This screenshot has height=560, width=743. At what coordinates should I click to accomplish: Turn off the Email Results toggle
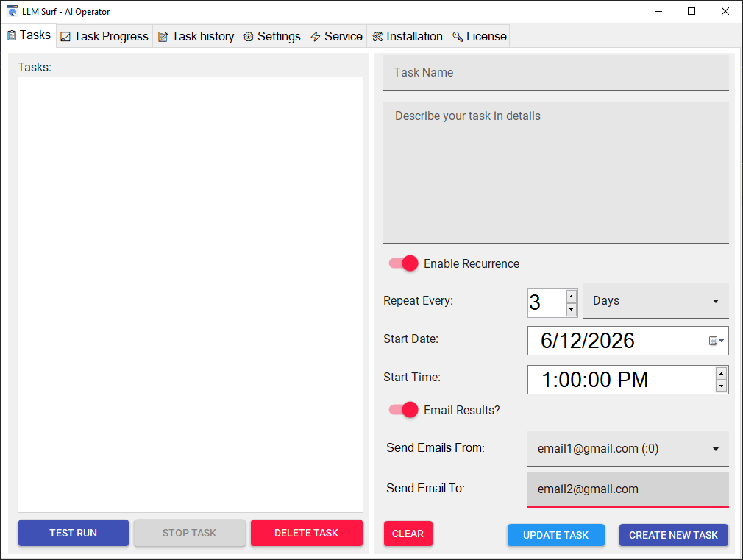point(402,410)
